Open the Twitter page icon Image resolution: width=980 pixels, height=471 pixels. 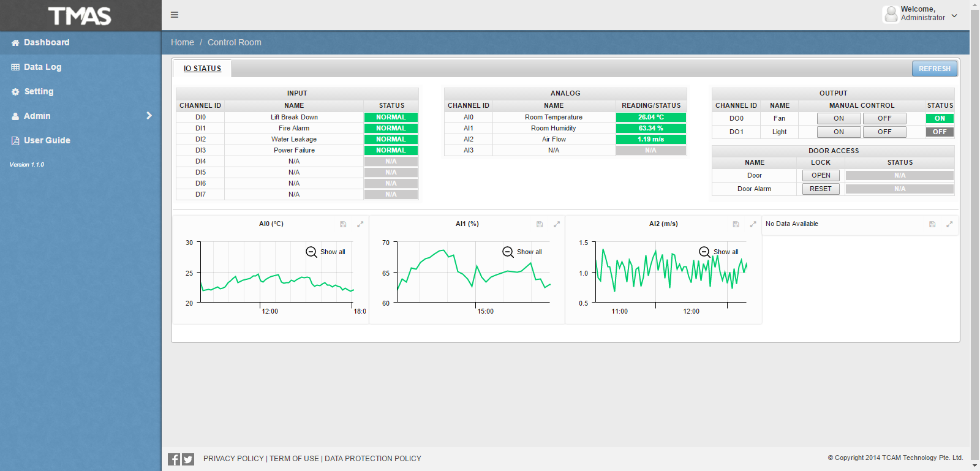tap(188, 459)
